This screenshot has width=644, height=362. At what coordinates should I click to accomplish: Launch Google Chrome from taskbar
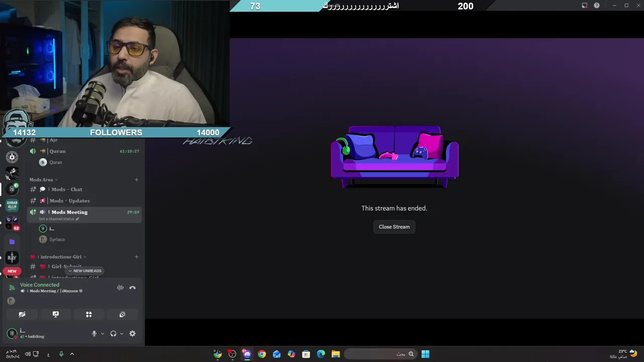(x=262, y=354)
